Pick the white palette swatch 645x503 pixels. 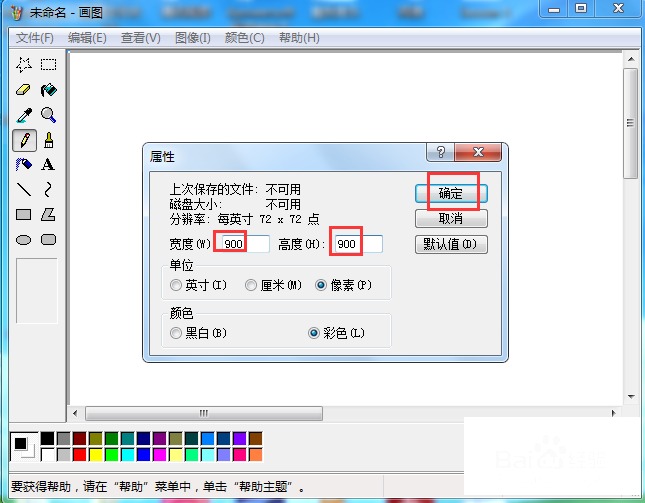tap(47, 454)
